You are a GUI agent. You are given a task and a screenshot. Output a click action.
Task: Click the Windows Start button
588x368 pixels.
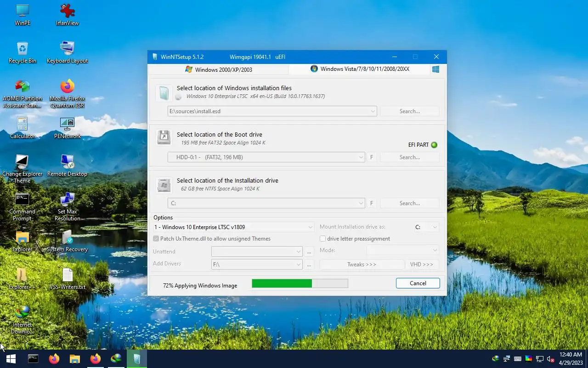click(11, 359)
